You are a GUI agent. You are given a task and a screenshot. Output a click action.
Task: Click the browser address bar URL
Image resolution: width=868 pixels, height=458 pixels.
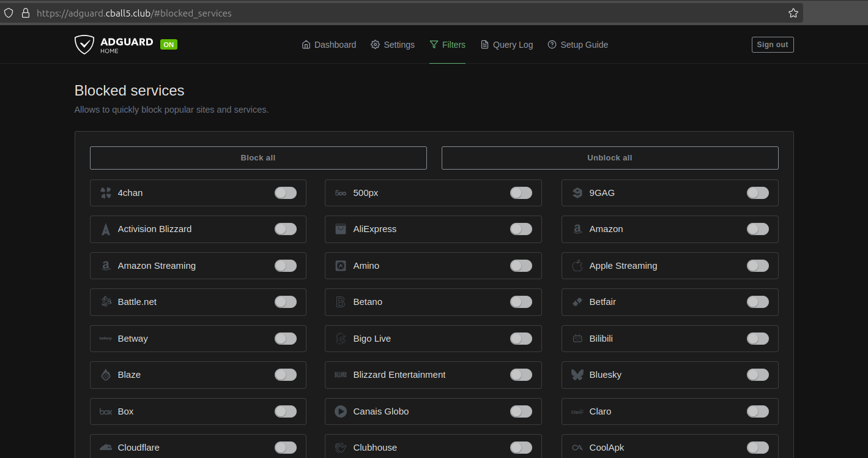(x=134, y=13)
